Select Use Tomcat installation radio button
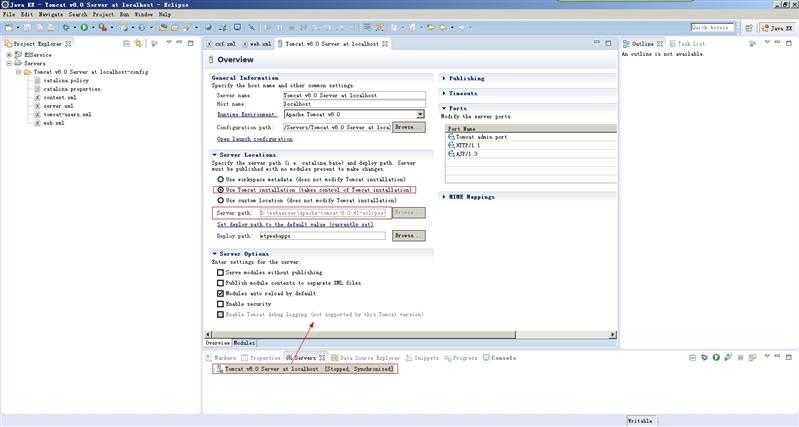Image resolution: width=799 pixels, height=427 pixels. (x=221, y=190)
